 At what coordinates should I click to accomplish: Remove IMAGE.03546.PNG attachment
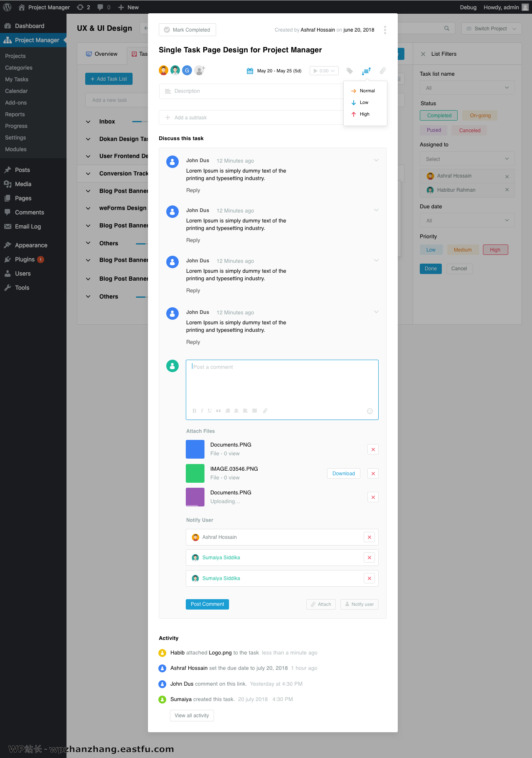pos(373,474)
